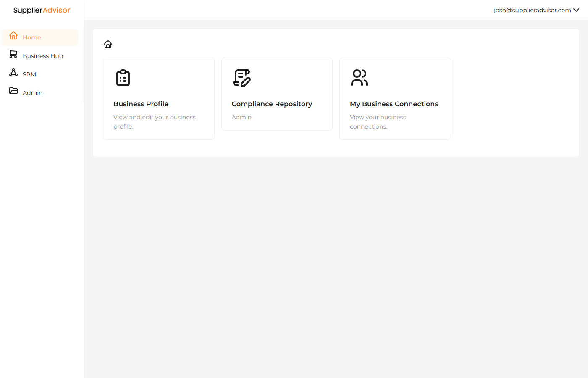588x378 pixels.
Task: Open josh@supplieradvisor.com account menu
Action: pos(532,10)
